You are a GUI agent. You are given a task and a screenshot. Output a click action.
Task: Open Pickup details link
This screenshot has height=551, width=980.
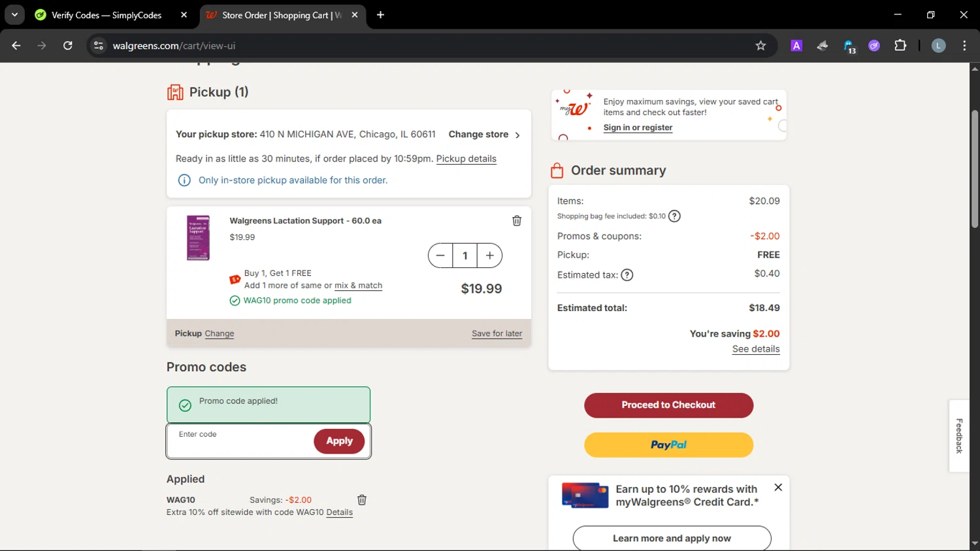coord(466,159)
